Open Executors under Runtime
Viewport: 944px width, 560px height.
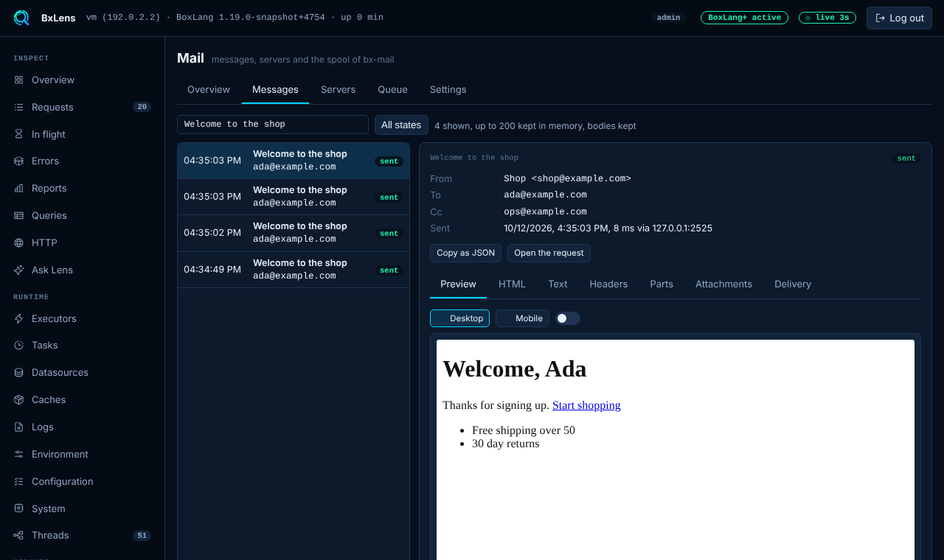(82, 318)
